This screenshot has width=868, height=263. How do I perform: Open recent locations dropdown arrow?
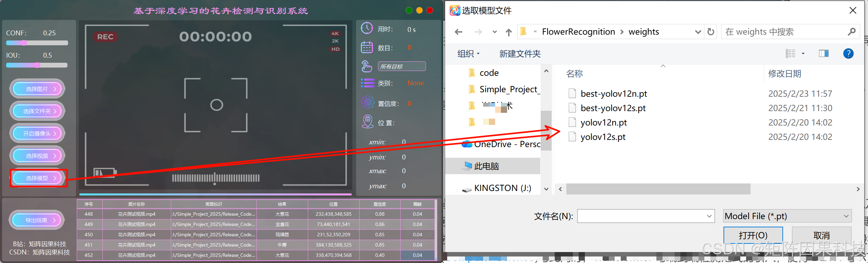click(x=494, y=32)
